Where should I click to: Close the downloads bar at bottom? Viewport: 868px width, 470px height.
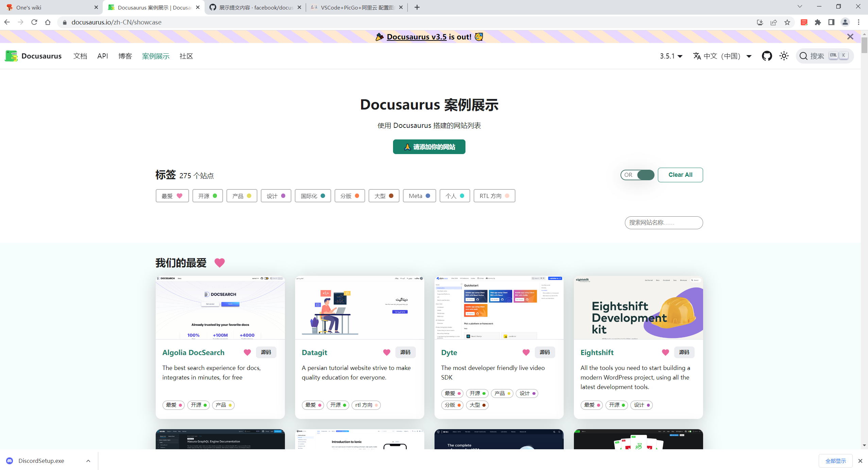pyautogui.click(x=860, y=461)
